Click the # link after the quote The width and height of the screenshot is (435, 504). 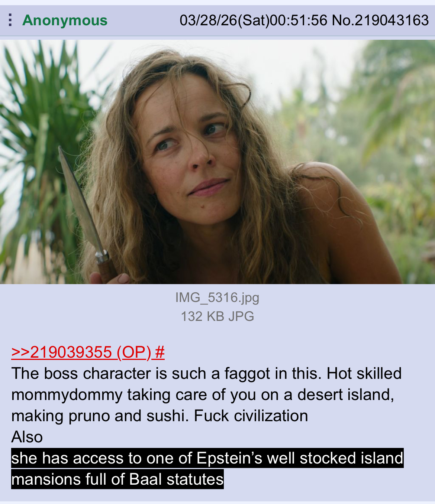pos(160,352)
